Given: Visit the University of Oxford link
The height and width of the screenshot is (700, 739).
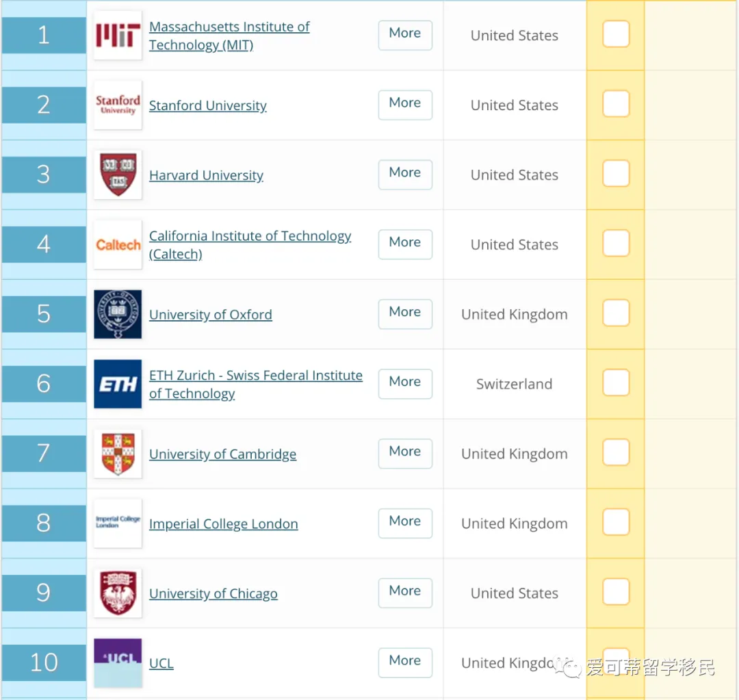Looking at the screenshot, I should click(211, 315).
